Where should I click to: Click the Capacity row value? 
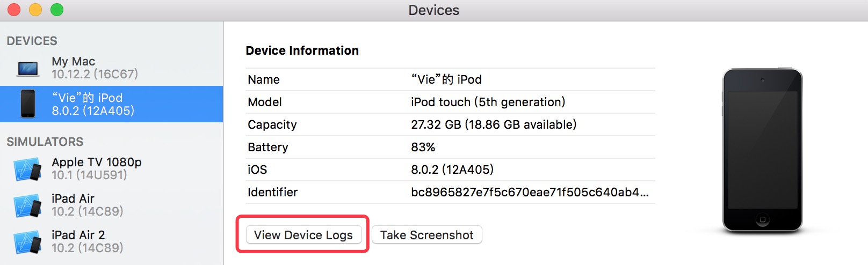[494, 124]
